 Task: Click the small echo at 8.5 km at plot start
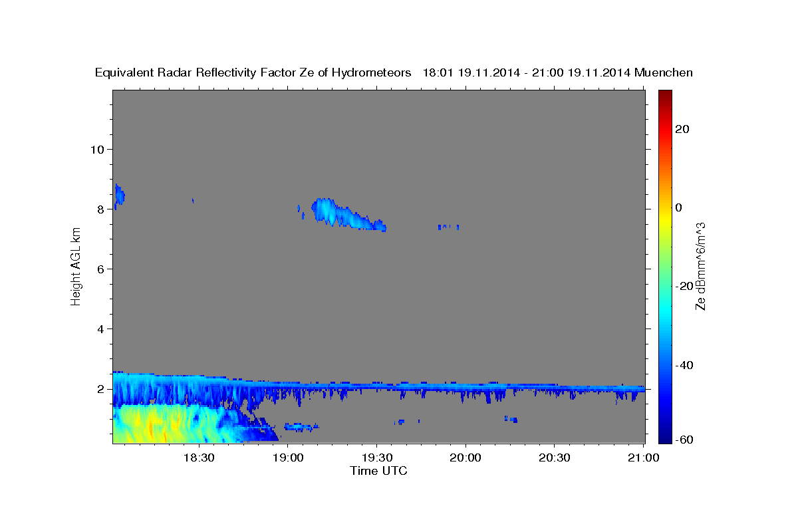(x=119, y=196)
